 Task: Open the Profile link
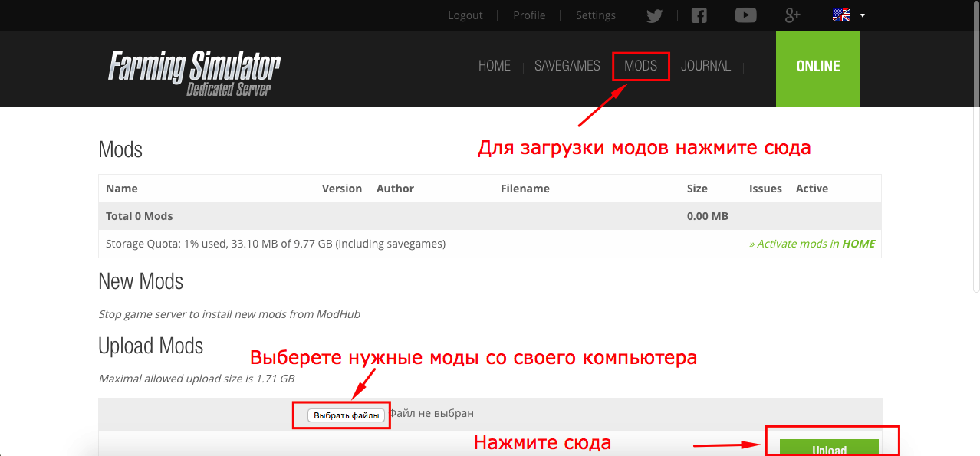tap(529, 15)
